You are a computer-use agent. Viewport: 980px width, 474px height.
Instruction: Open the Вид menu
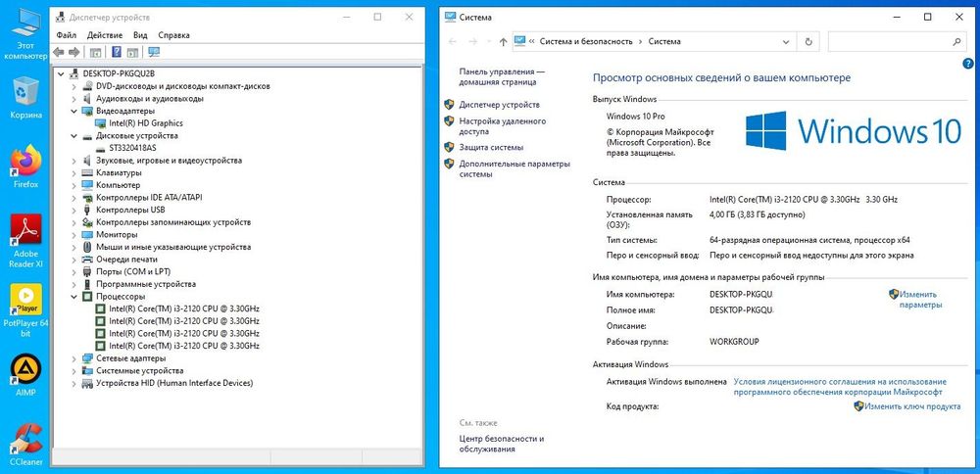(x=140, y=35)
